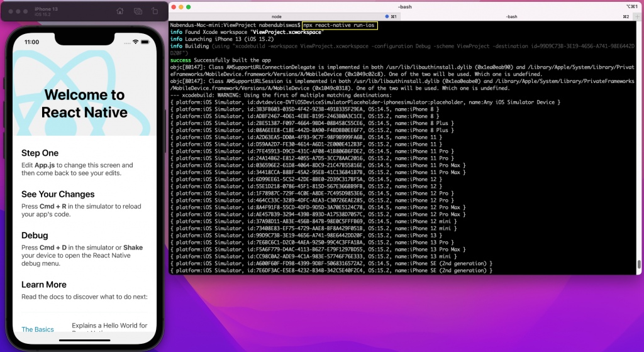This screenshot has width=644, height=352.
Task: Click the Wi-Fi icon in iPhone status bar
Action: click(x=136, y=42)
